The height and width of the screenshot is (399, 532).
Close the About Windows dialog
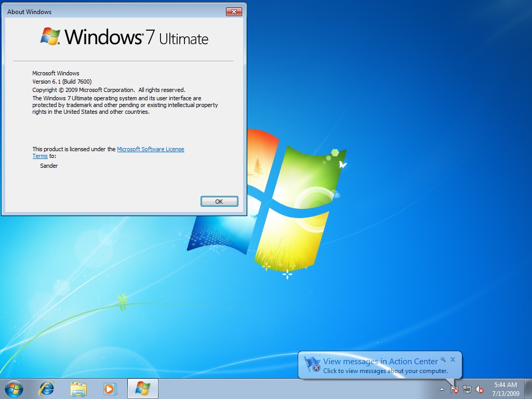pyautogui.click(x=234, y=11)
